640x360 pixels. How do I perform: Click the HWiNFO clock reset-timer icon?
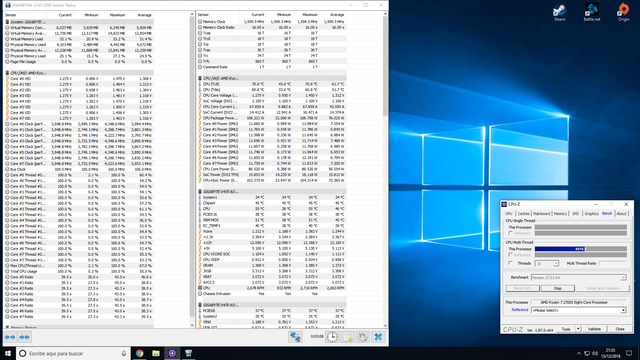[x=332, y=337]
